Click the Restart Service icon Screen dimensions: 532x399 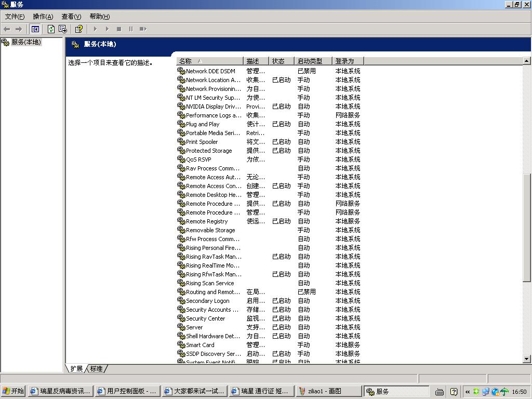tap(143, 29)
